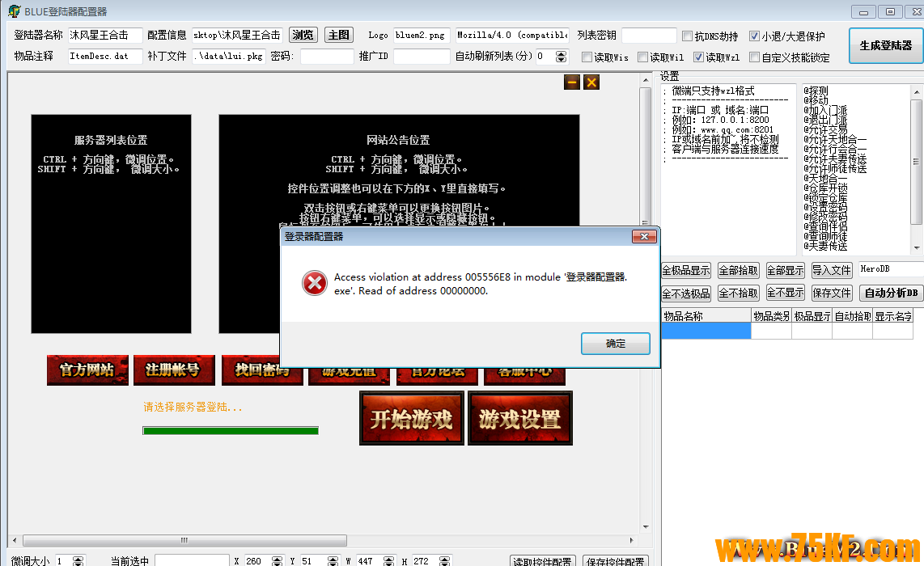Viewport: 924px width, 566px height.
Task: Click the horizontal scrollbar's right arrow
Action: (632, 540)
